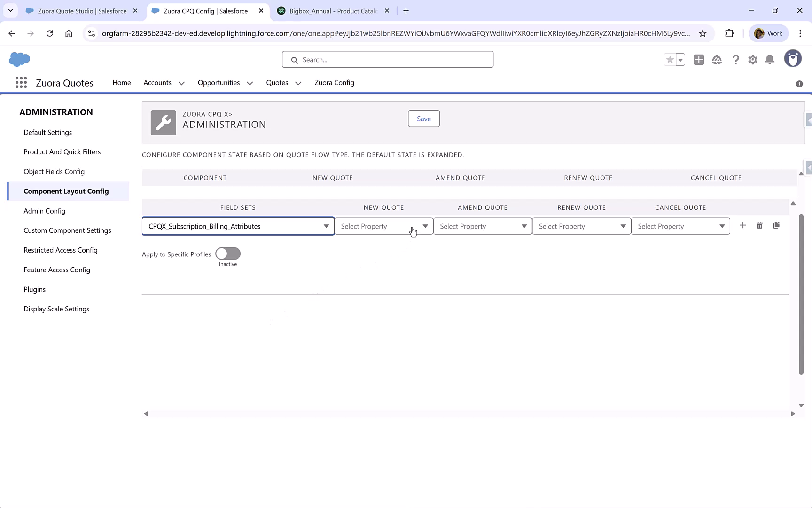The image size is (812, 508).
Task: Click the favorite star icon
Action: 670,60
